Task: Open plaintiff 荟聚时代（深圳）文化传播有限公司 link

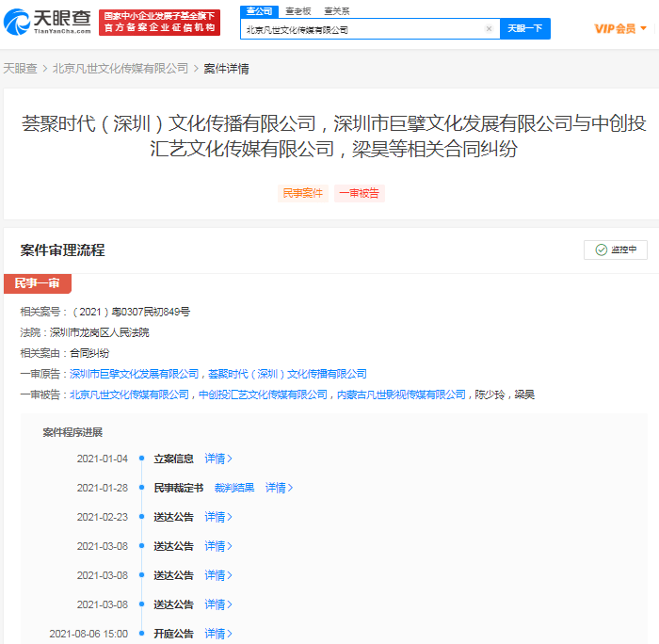Action: coord(287,374)
